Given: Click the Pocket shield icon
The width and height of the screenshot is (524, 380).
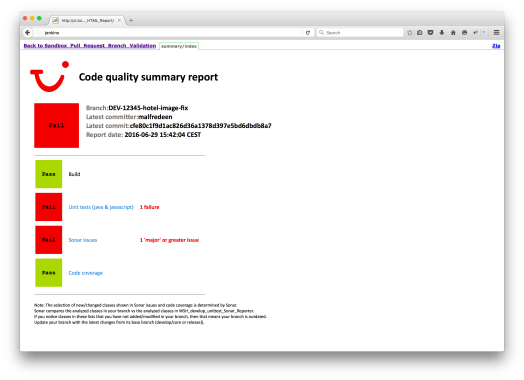Looking at the screenshot, I should (430, 32).
